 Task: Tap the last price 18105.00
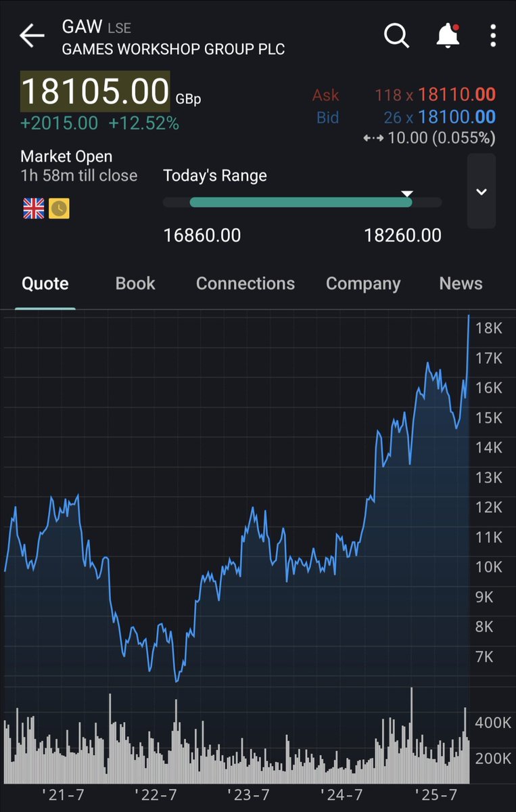(x=95, y=92)
